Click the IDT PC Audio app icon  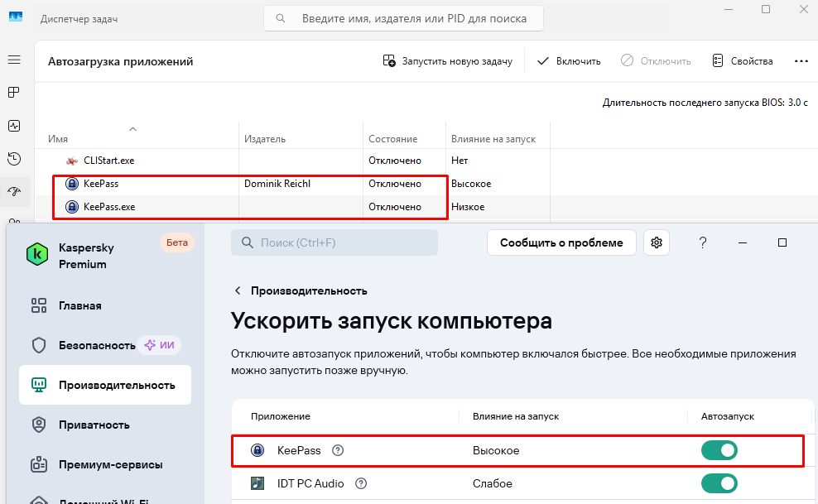[257, 483]
